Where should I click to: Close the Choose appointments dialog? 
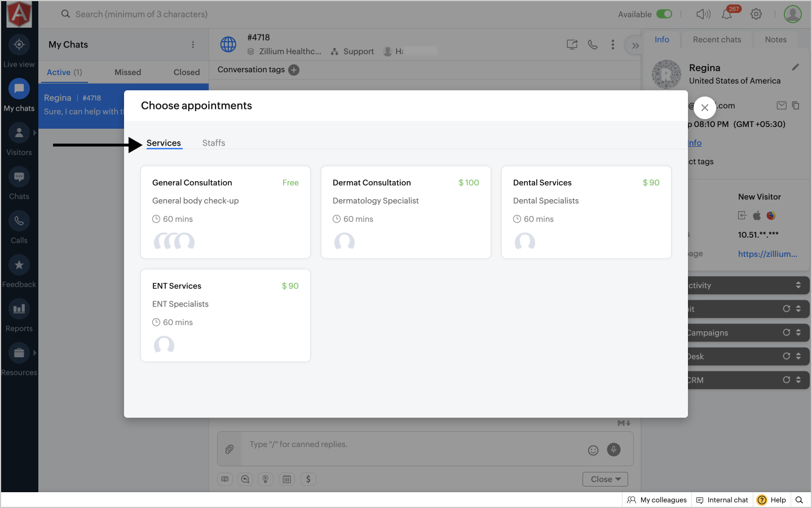pos(704,107)
